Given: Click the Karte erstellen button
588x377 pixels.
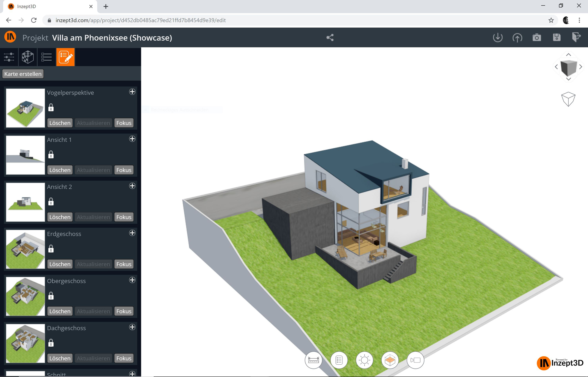Looking at the screenshot, I should 23,74.
